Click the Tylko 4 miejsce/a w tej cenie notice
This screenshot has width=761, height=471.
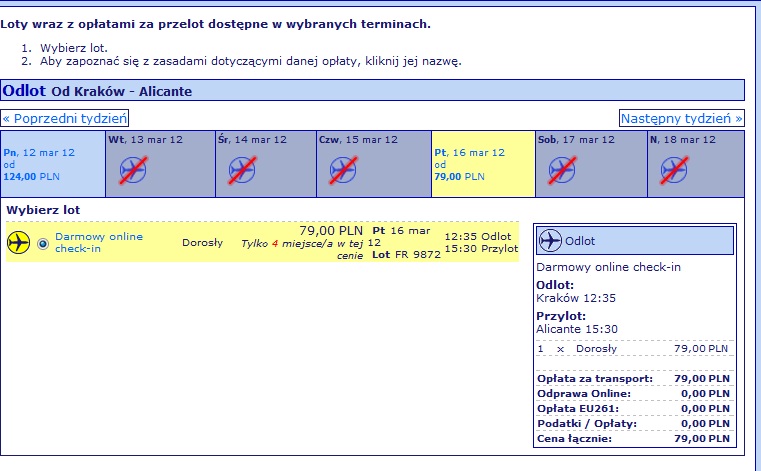(x=302, y=249)
